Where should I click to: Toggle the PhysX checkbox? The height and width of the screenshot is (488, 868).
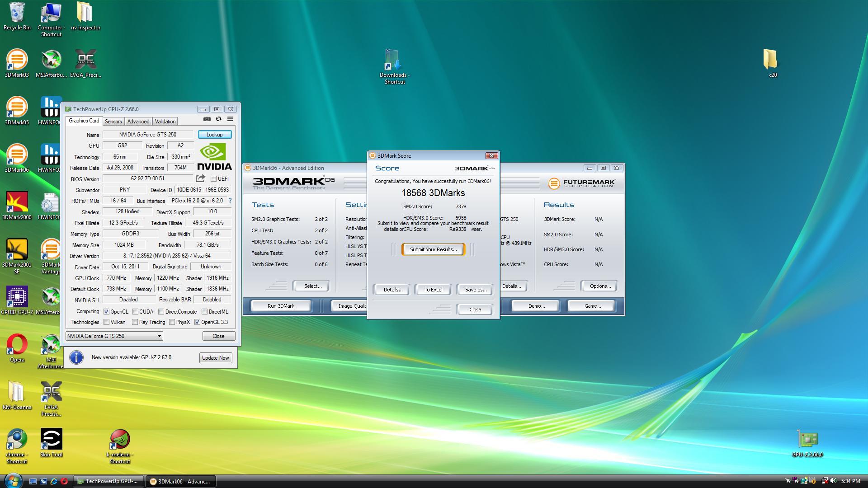tap(172, 322)
